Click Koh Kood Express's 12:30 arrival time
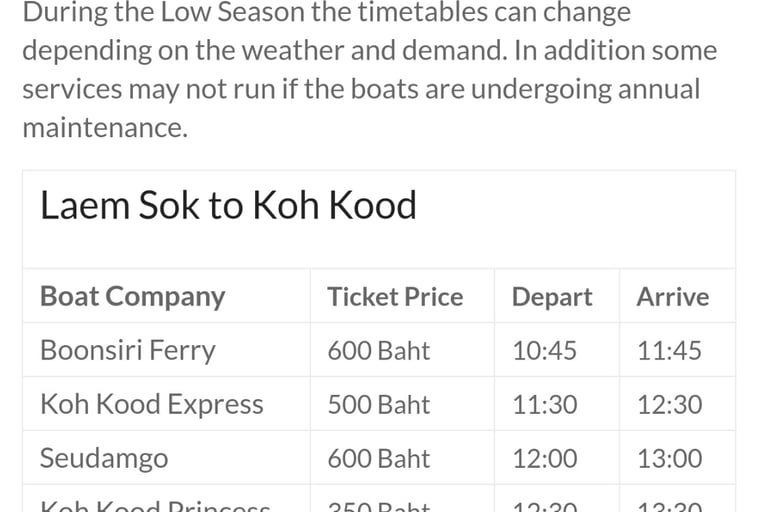The height and width of the screenshot is (512, 768). point(669,405)
